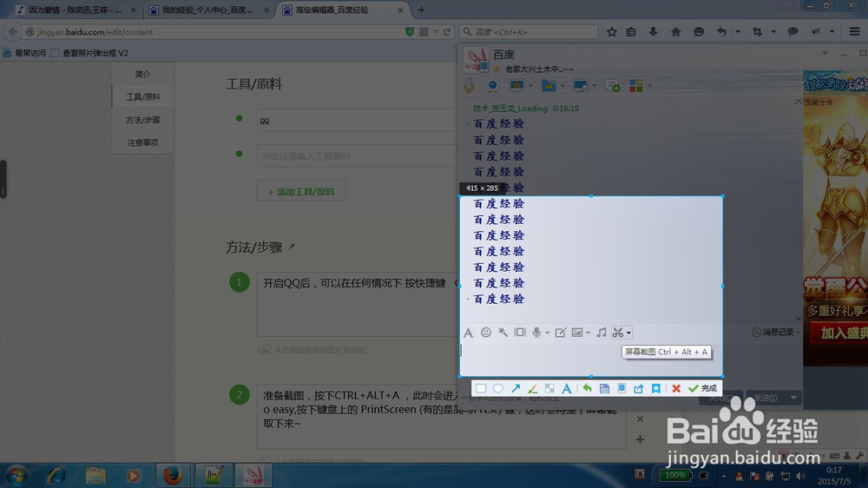Viewport: 868px width, 488px height.
Task: Click the 百度 search box in Firefox
Action: point(529,32)
